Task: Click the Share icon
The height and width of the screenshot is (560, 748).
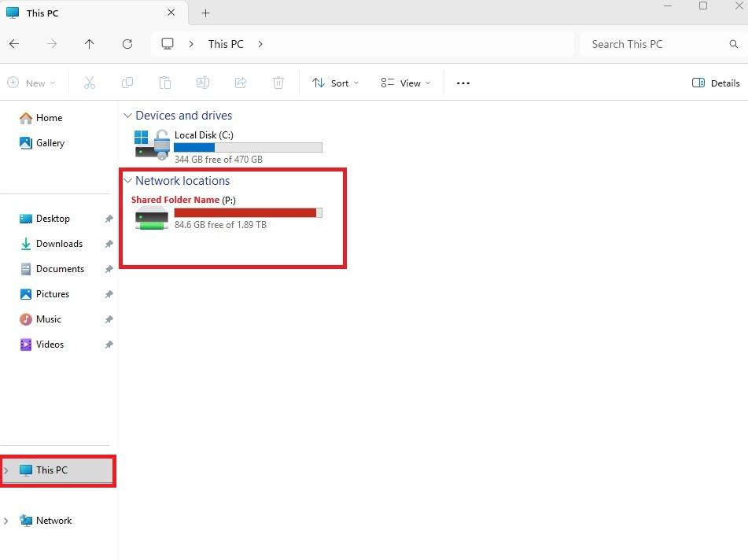Action: pos(241,83)
